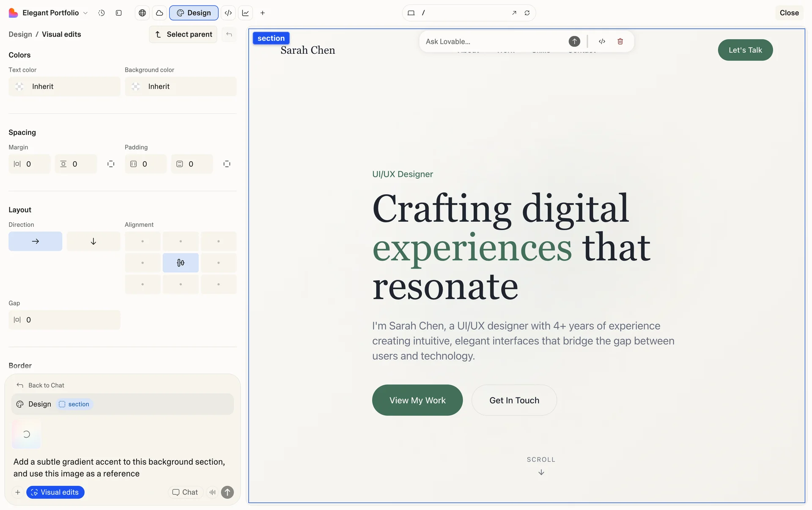Click the voice input waveform icon
The width and height of the screenshot is (812, 510).
pyautogui.click(x=212, y=492)
